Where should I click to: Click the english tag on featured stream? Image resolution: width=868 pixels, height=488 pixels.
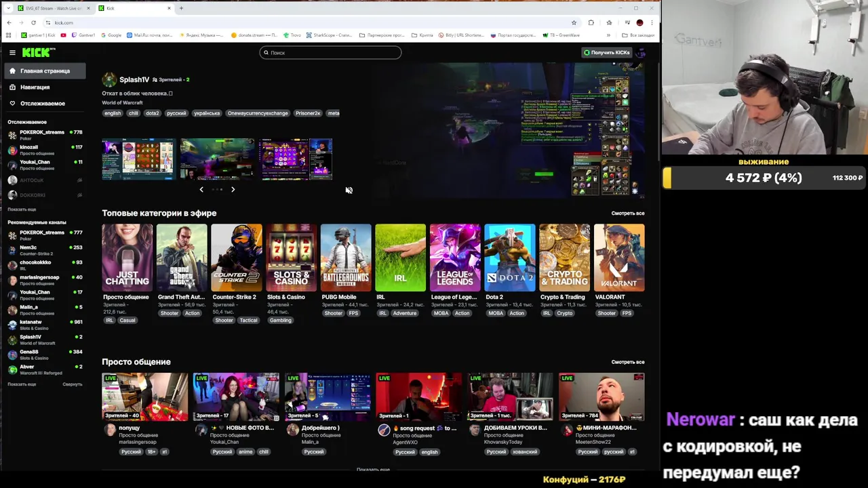pos(113,113)
